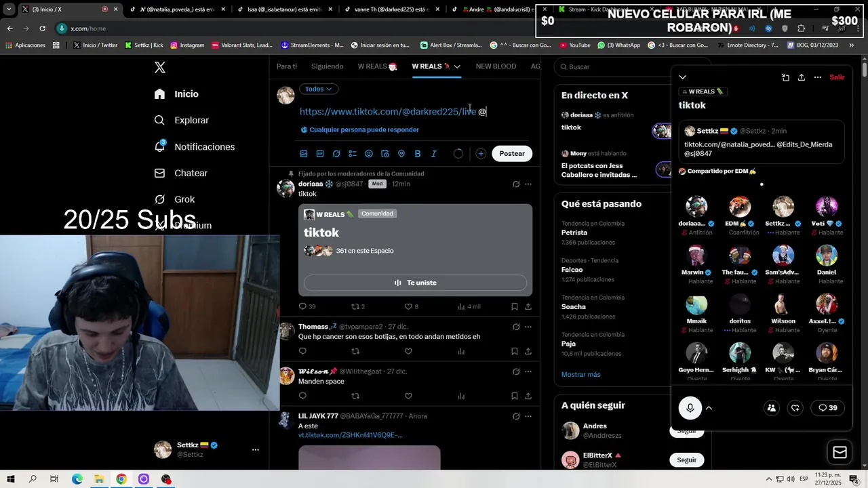Viewport: 868px width, 488px height.
Task: Repost doriaaa's pinned tiktok post
Action: click(x=357, y=306)
